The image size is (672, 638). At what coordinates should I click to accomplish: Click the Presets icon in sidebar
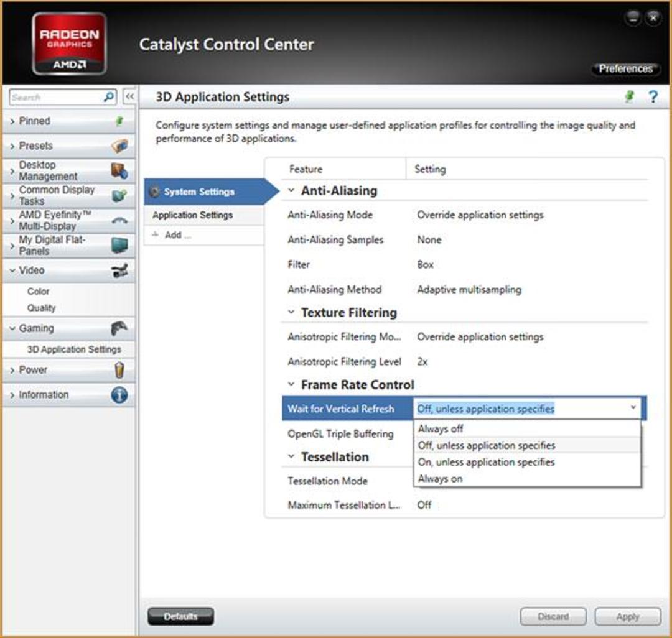119,146
